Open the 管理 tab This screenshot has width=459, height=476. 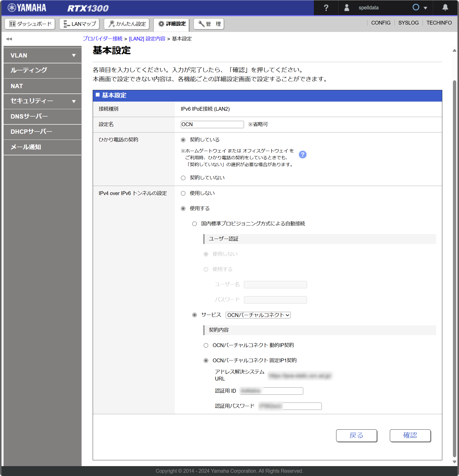[209, 24]
